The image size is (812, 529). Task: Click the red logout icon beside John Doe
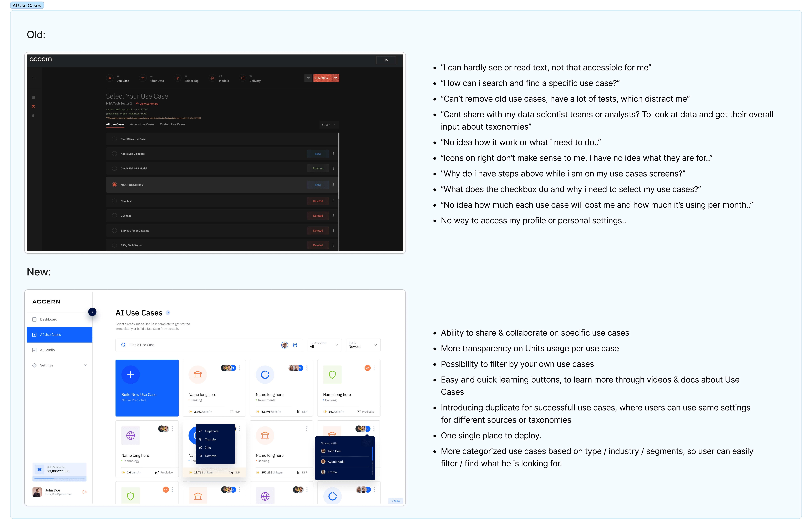coord(85,492)
